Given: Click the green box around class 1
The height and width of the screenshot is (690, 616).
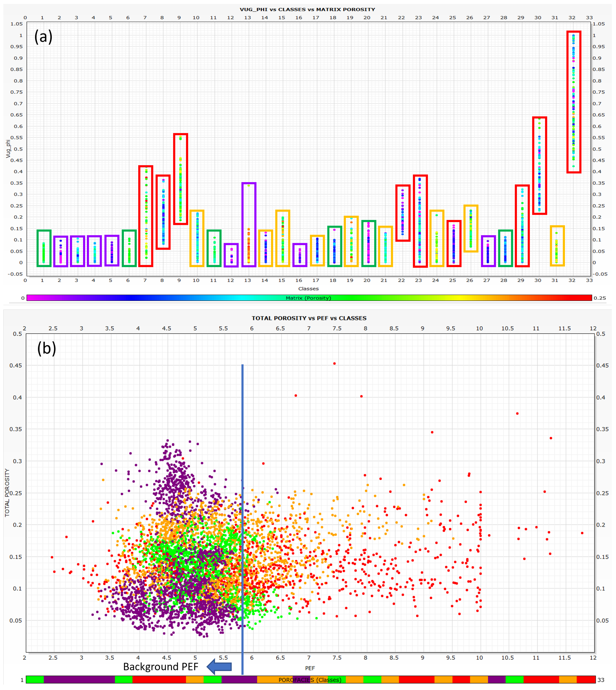Looking at the screenshot, I should (x=44, y=248).
